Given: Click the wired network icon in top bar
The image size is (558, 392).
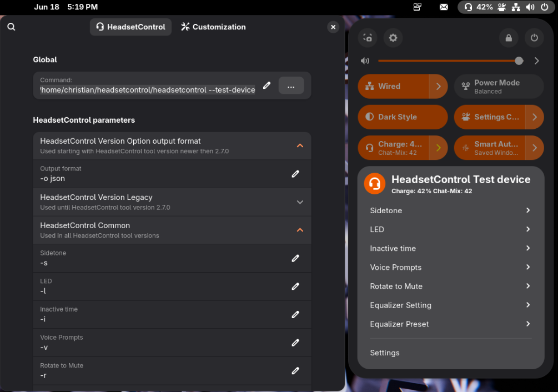Looking at the screenshot, I should coord(516,7).
